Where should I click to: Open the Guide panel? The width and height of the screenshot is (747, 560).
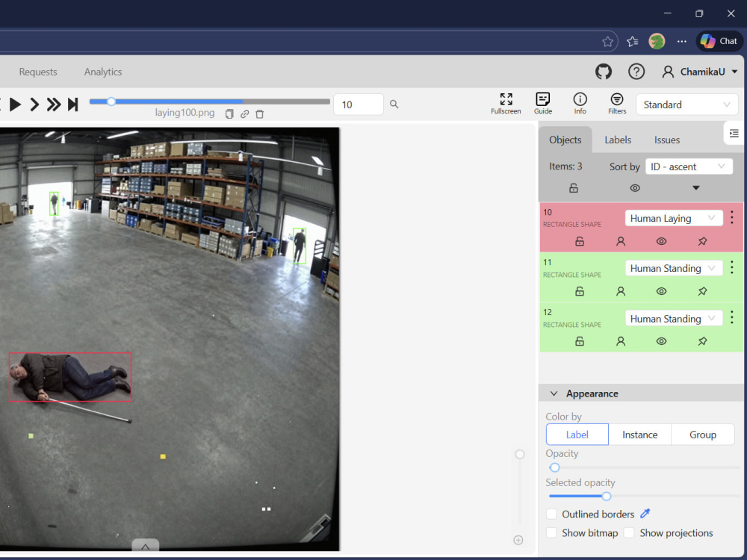coord(542,104)
